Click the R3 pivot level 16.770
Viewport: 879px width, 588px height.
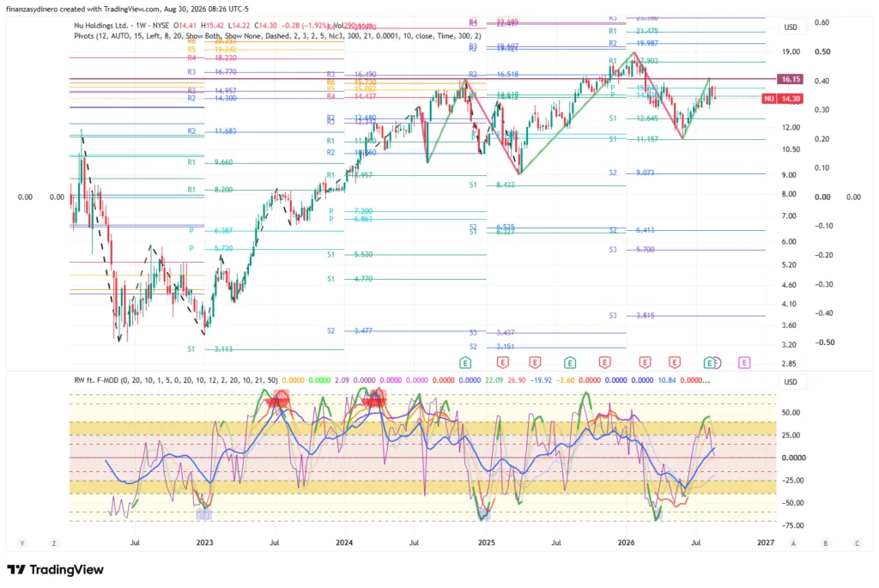226,72
